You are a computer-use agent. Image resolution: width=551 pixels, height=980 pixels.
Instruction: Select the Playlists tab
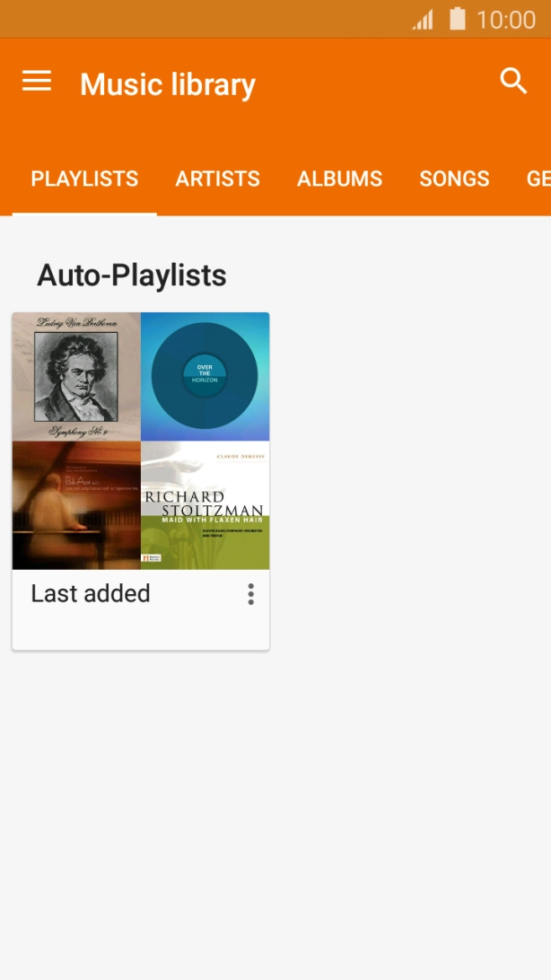click(84, 179)
